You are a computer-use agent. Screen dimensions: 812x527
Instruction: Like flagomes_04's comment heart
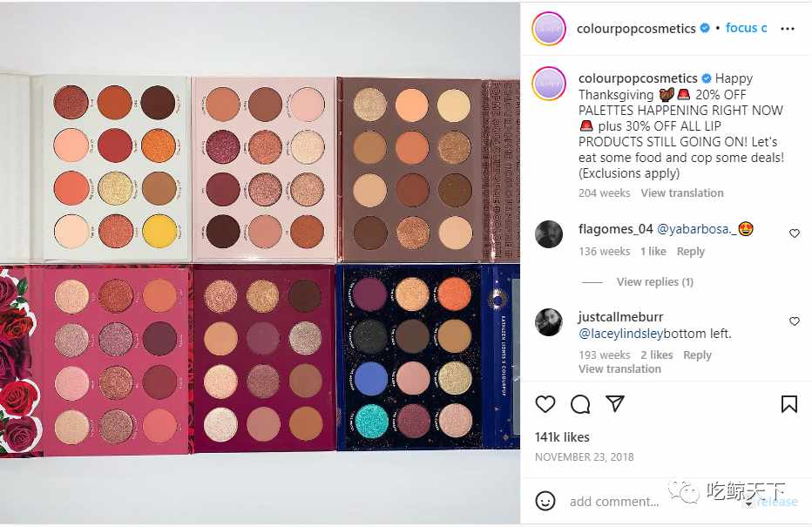(795, 233)
